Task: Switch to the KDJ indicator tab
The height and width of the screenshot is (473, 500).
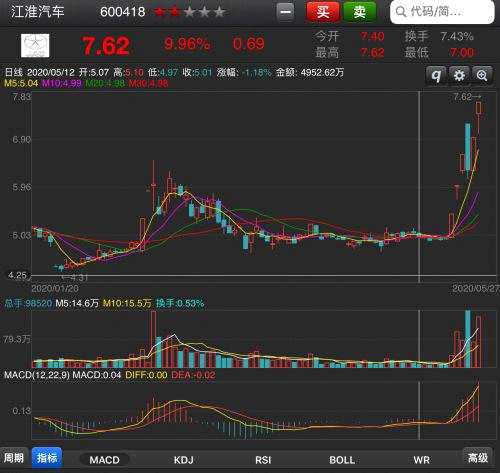Action: tap(184, 460)
